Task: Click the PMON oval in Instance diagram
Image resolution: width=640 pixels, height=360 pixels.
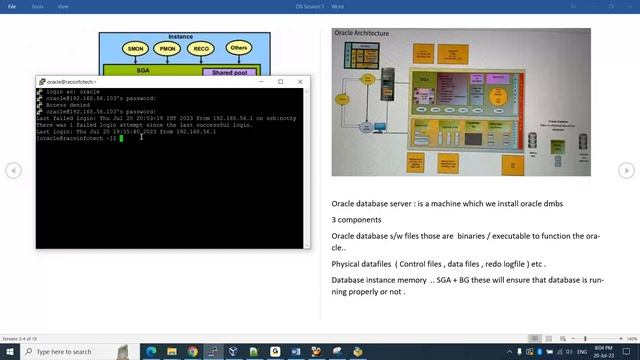Action: tap(167, 49)
